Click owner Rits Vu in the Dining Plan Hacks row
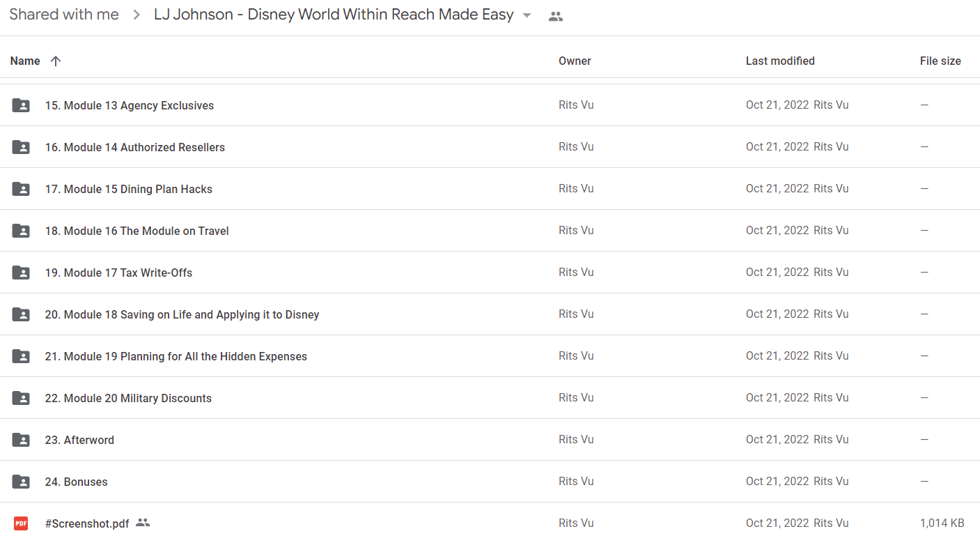Image resolution: width=980 pixels, height=536 pixels. [x=576, y=188]
